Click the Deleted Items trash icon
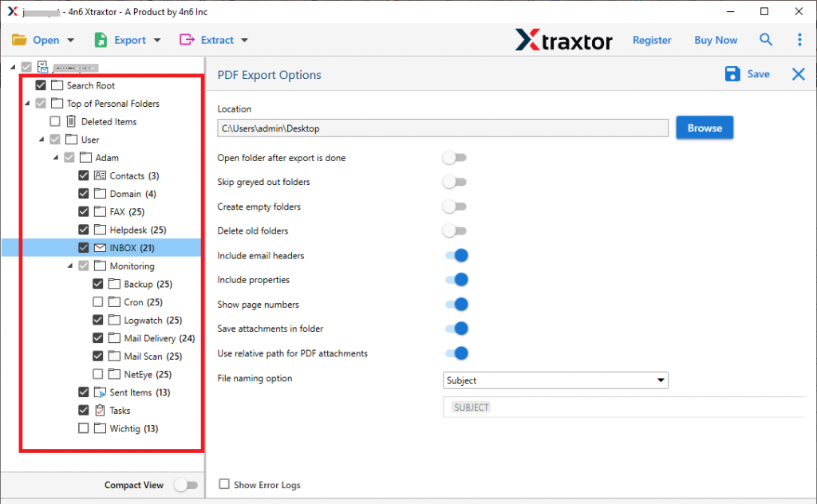Image resolution: width=817 pixels, height=504 pixels. [73, 121]
